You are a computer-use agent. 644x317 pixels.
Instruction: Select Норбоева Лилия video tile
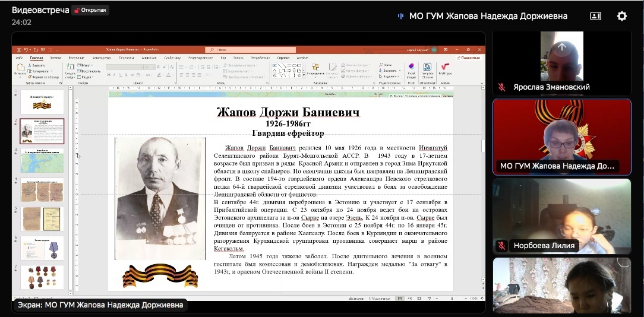562,217
